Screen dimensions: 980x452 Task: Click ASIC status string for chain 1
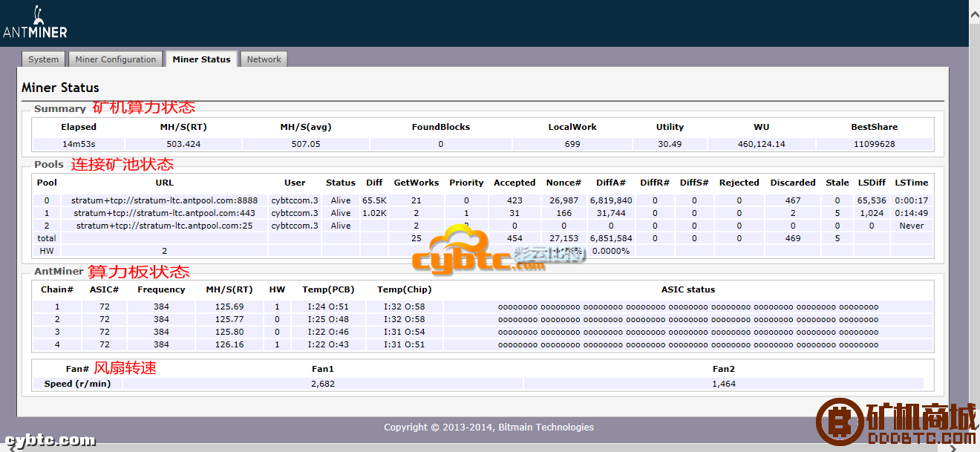688,307
